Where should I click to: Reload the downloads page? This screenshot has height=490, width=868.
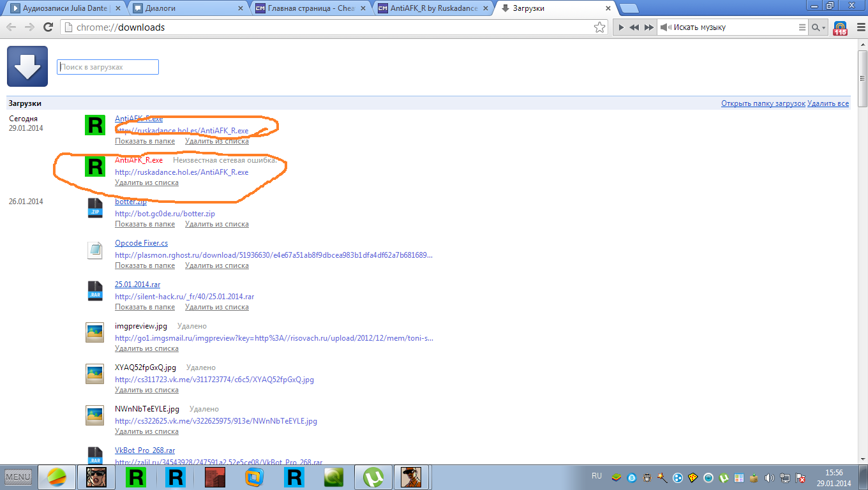tap(48, 27)
